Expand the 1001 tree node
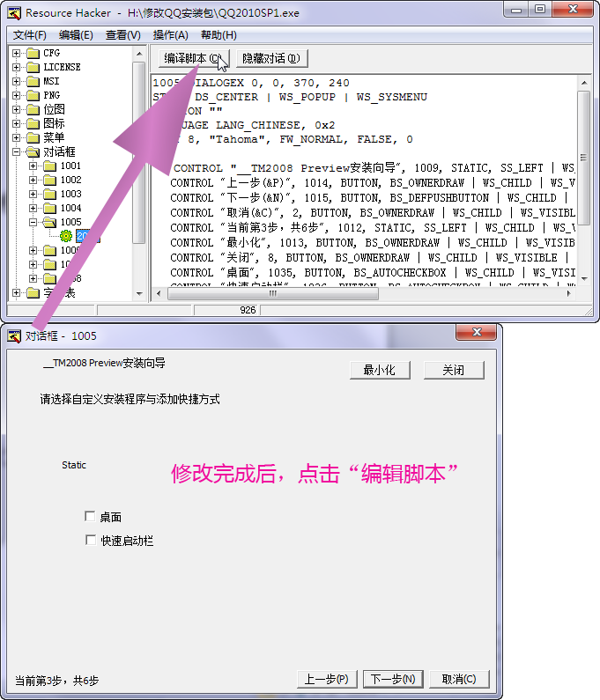The image size is (600, 700). point(33,166)
